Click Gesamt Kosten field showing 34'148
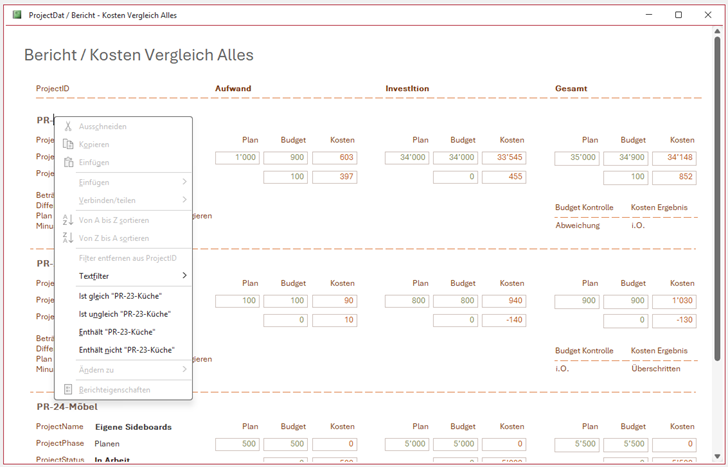 coord(674,157)
